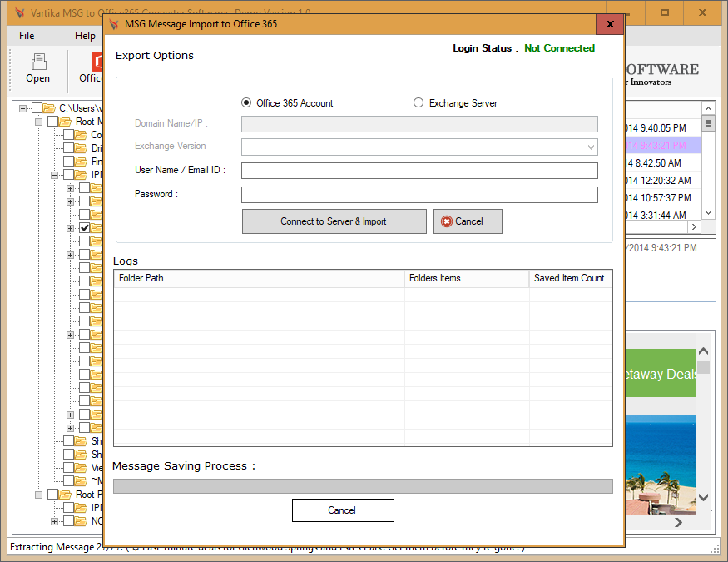Image resolution: width=728 pixels, height=562 pixels.
Task: Focus the Password input field
Action: [x=419, y=195]
